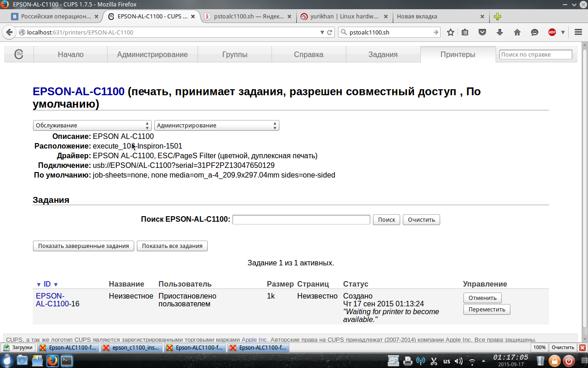Move the job with Переместить
This screenshot has width=588, height=368.
pos(487,310)
